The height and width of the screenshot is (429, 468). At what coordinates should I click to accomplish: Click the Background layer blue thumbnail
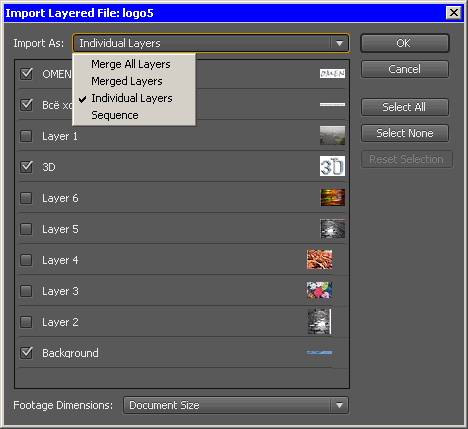coord(319,352)
